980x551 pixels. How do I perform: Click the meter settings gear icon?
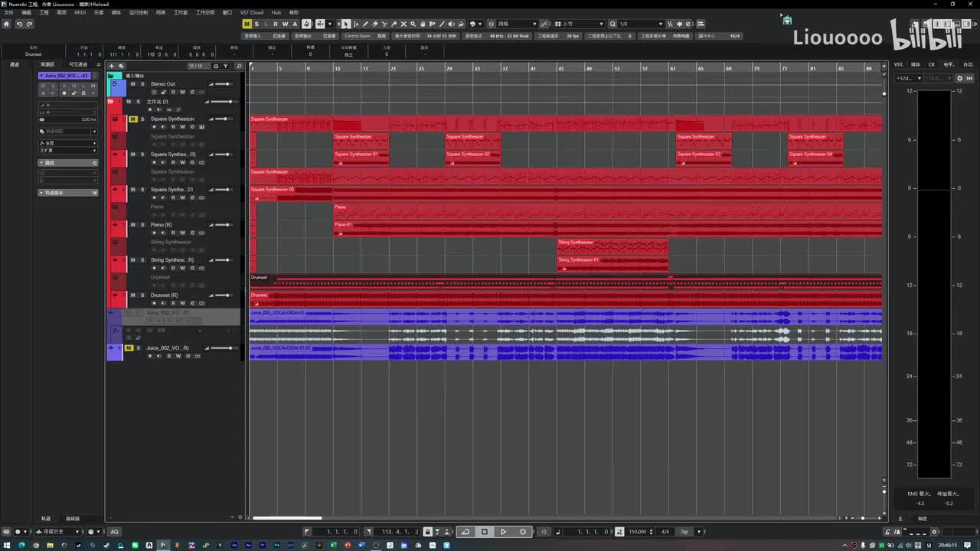tap(960, 78)
